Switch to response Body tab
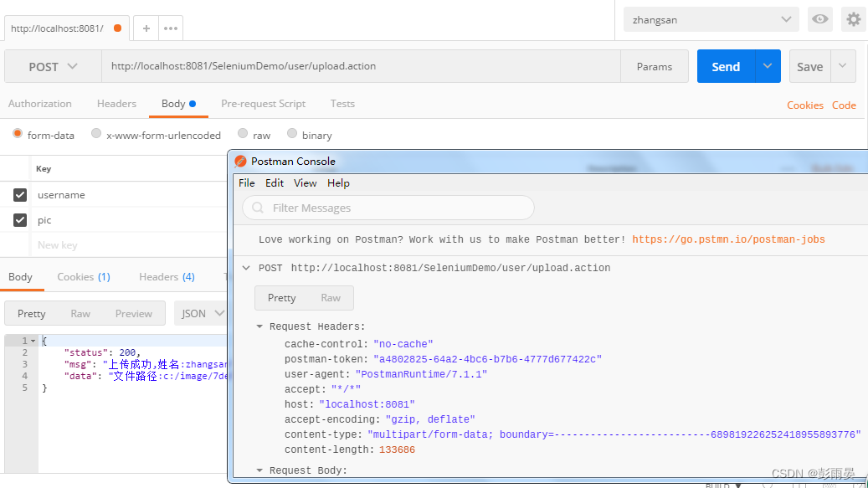The width and height of the screenshot is (868, 488). pos(20,276)
